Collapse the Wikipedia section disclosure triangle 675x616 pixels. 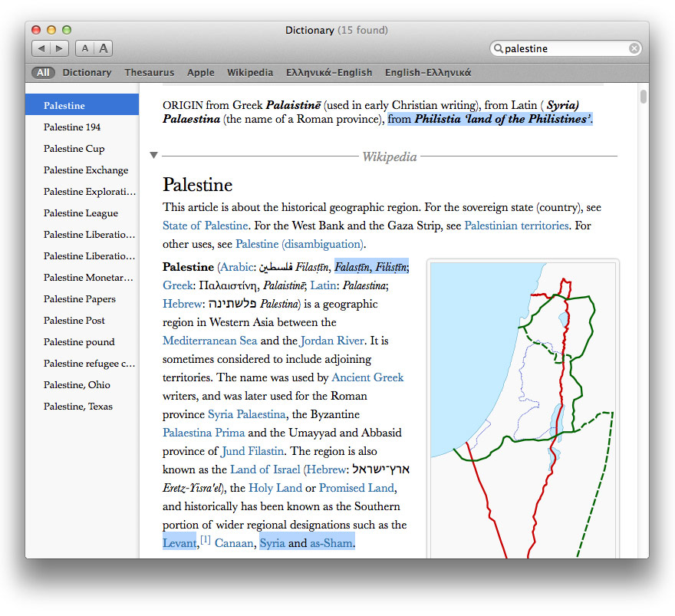click(153, 155)
